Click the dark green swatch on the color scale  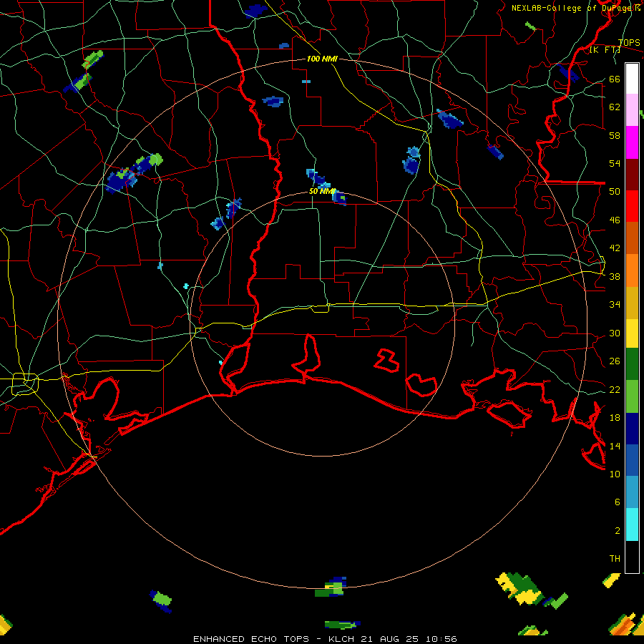pyautogui.click(x=632, y=364)
